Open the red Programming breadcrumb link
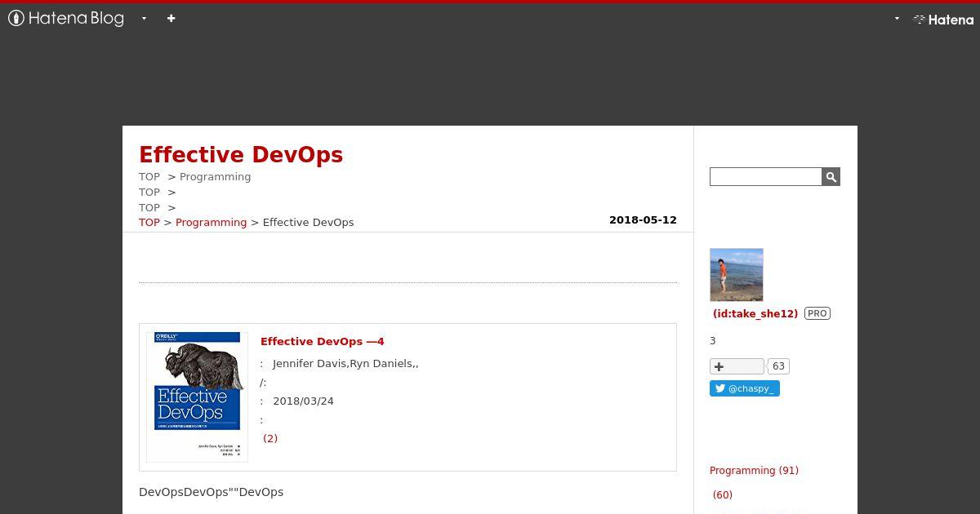Screen dimensions: 980x514 211,222
